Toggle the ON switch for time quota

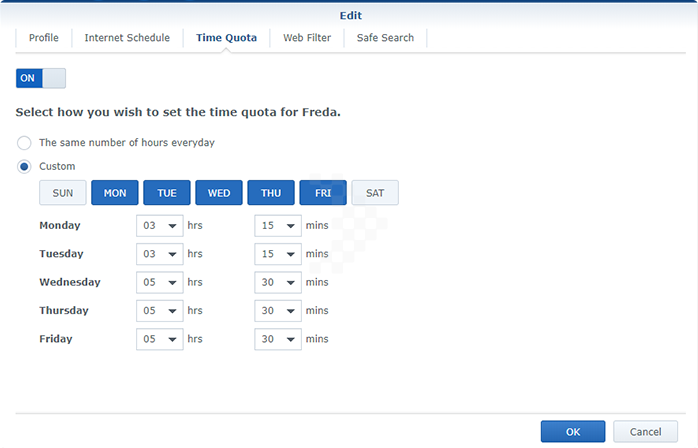[x=41, y=78]
